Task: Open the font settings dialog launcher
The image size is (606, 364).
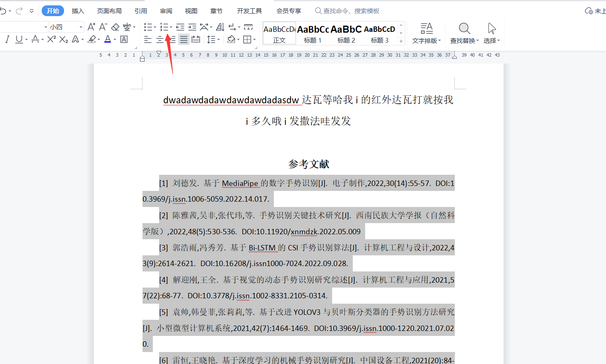Action: coord(135,48)
